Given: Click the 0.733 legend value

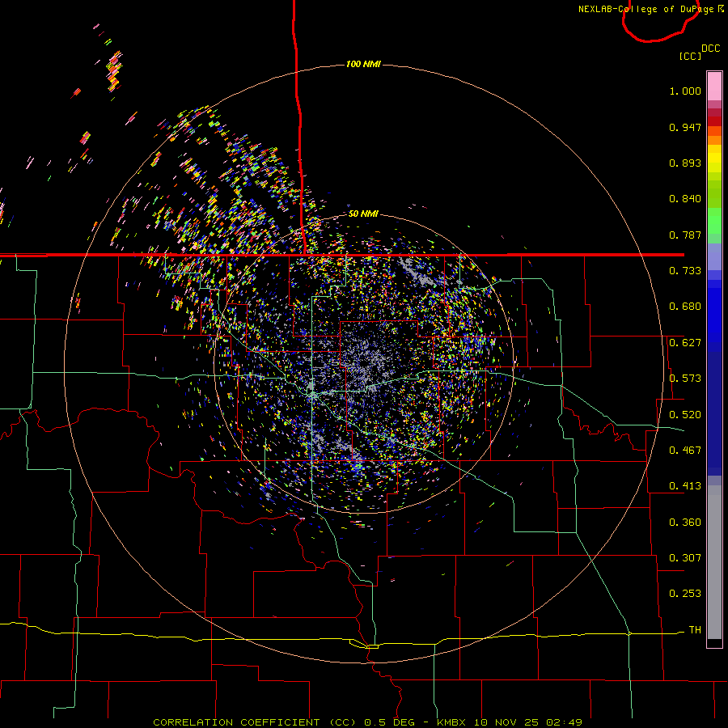Looking at the screenshot, I should click(685, 271).
